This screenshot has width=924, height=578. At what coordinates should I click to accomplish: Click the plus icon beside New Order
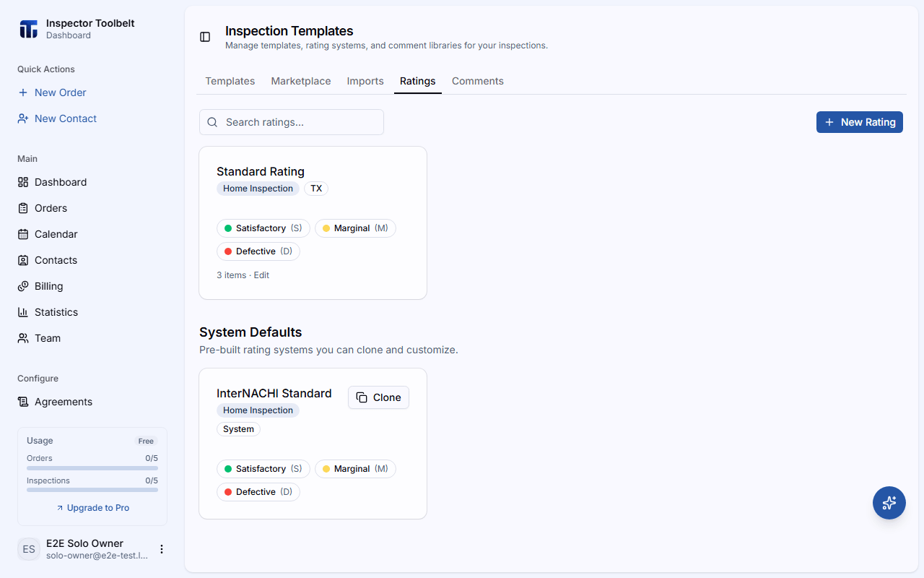pos(23,92)
